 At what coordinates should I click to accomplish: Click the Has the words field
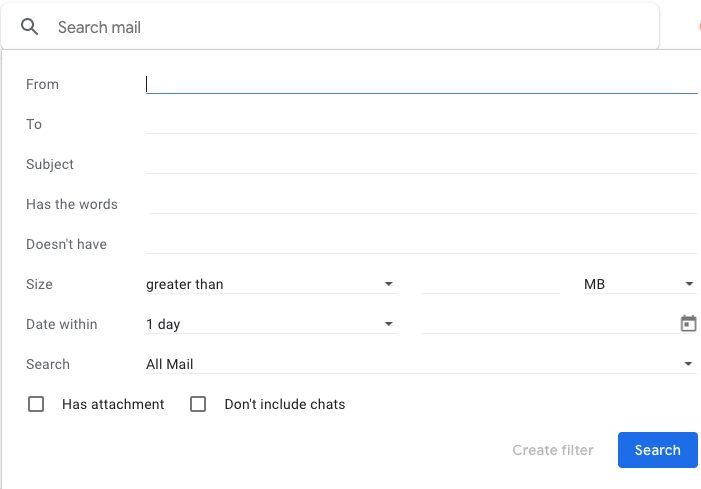click(422, 204)
